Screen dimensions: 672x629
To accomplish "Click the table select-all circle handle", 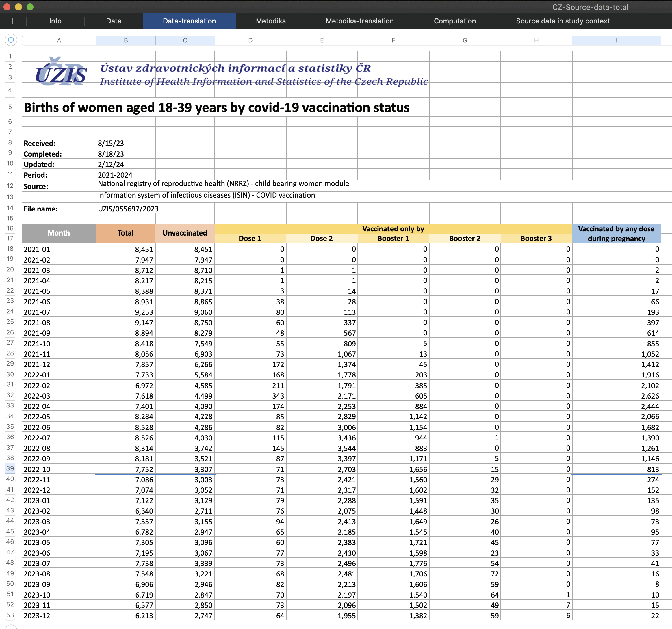I will click(11, 40).
